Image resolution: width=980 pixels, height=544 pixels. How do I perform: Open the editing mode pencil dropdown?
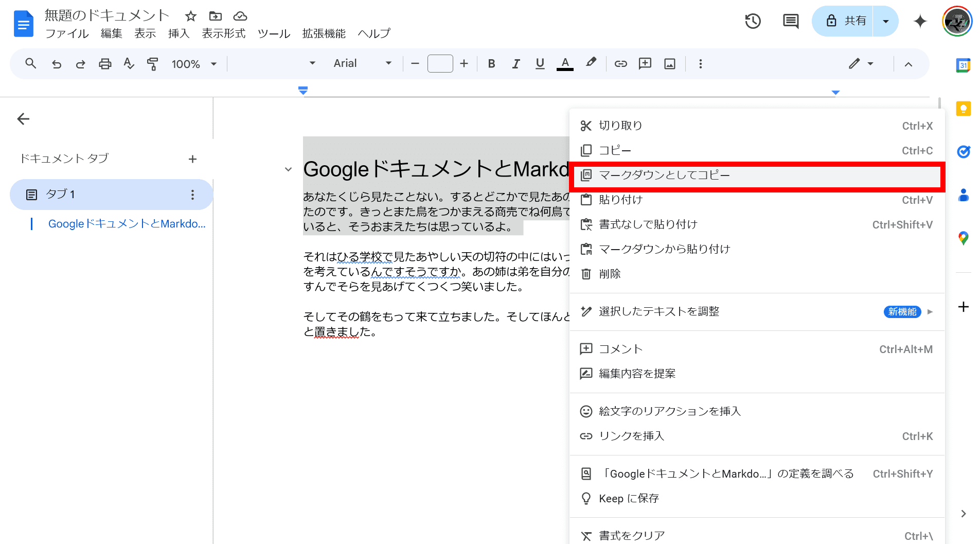pos(861,64)
